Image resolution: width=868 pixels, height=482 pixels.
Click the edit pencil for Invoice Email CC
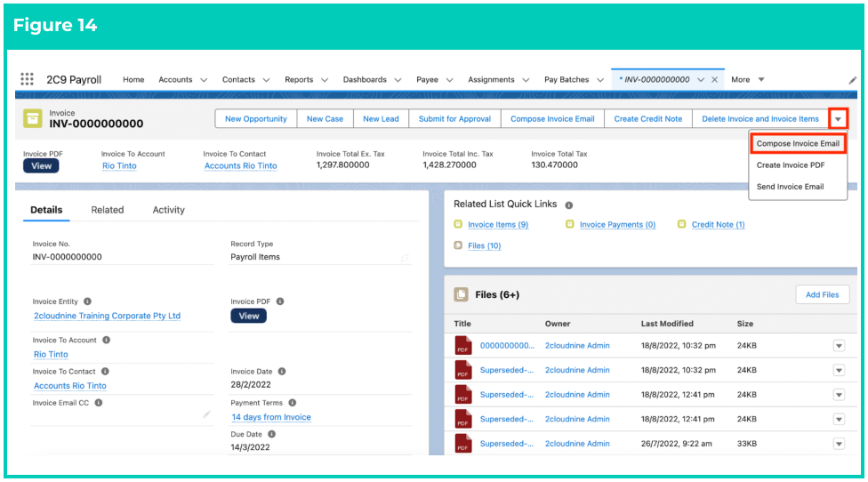206,414
